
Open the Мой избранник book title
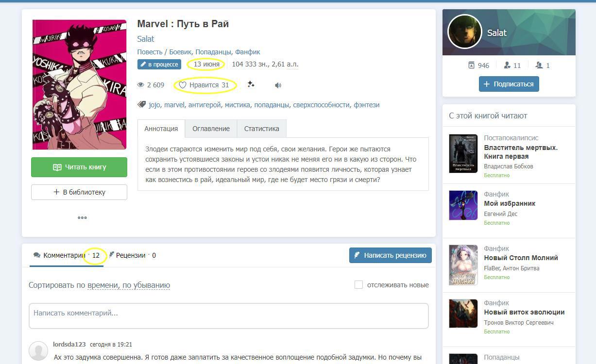click(510, 203)
